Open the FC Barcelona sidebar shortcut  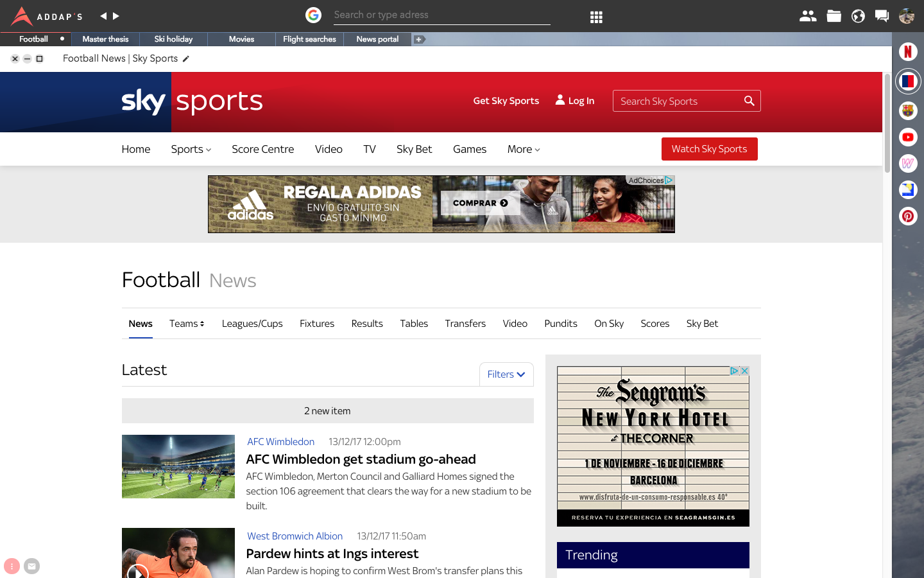(907, 110)
